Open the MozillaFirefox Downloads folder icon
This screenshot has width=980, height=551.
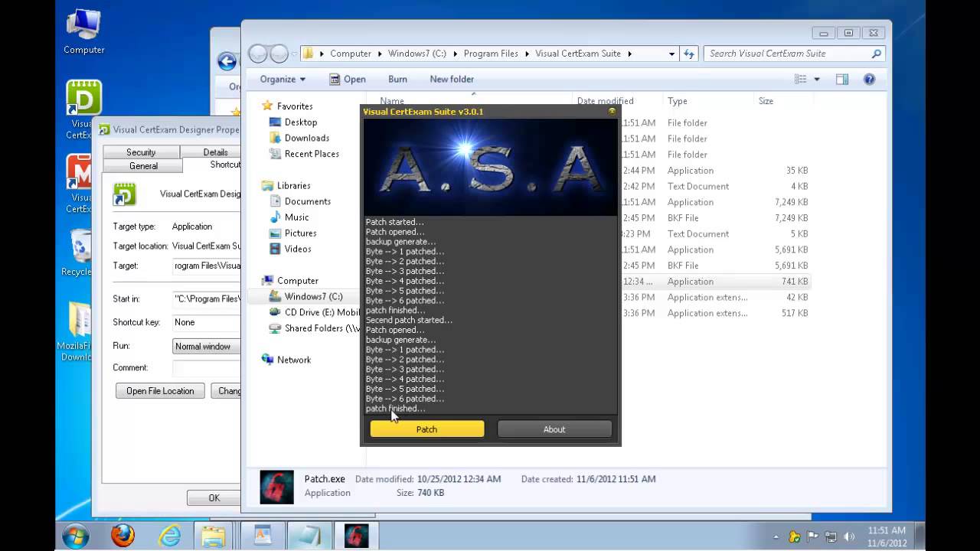pos(77,331)
